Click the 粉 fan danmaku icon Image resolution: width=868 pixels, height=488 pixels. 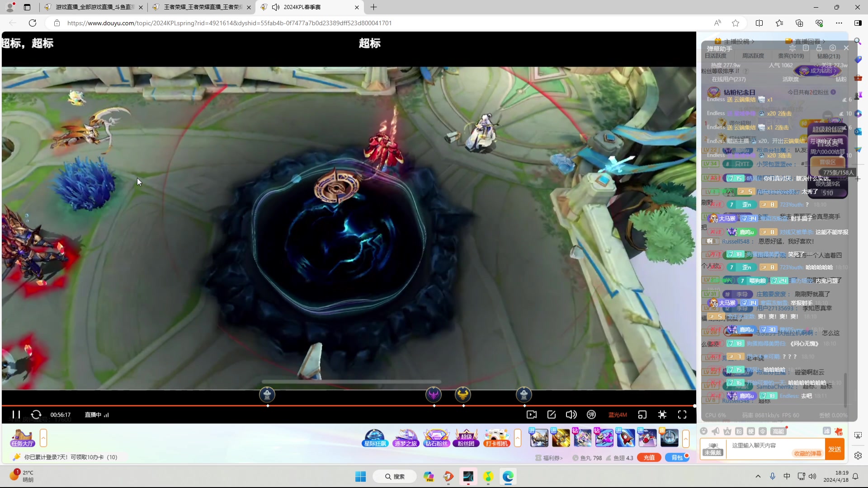tap(739, 431)
